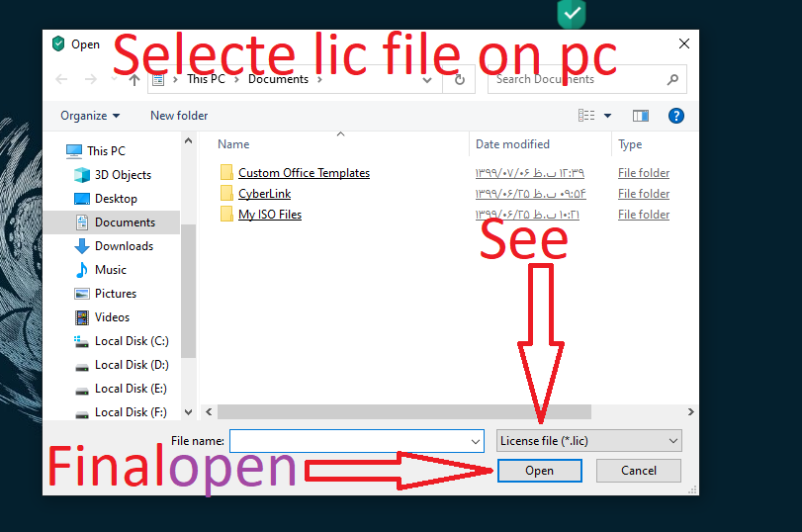Click the Refresh icon in address bar
802x532 pixels.
pos(459,80)
